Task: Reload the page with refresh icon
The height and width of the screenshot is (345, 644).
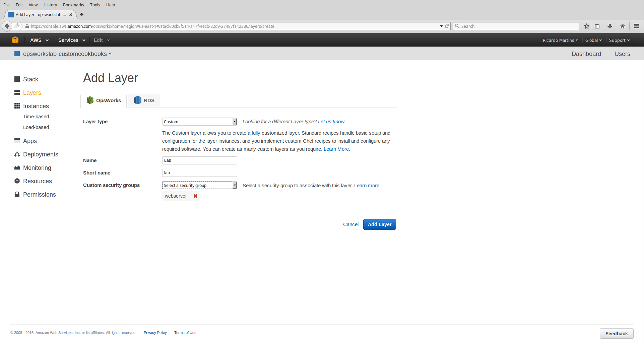Action: pyautogui.click(x=447, y=26)
